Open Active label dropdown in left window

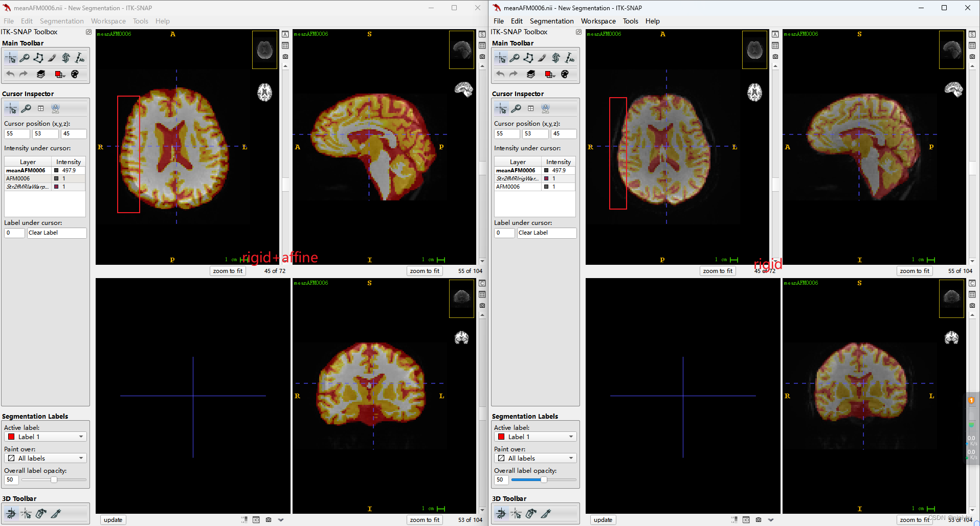(x=46, y=437)
